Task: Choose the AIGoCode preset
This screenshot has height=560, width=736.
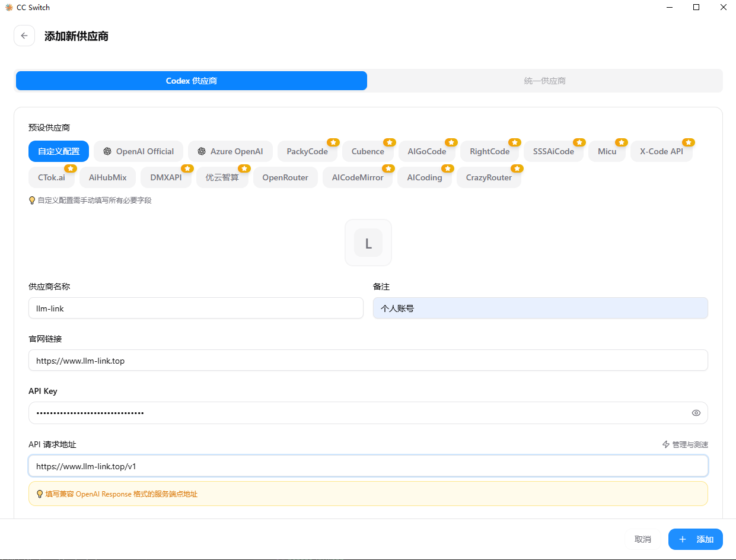Action: click(x=427, y=151)
